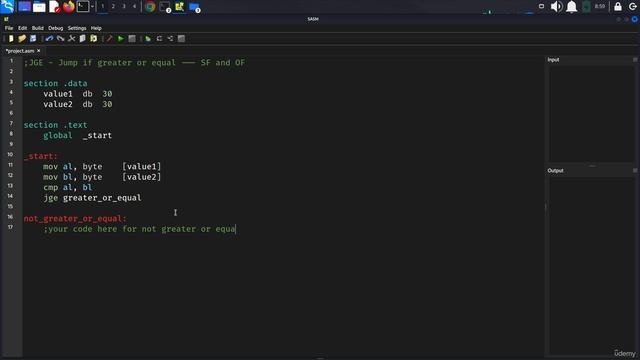Viewport: 640px width, 360px height.
Task: Click the debug Step Over icon
Action: [159, 38]
